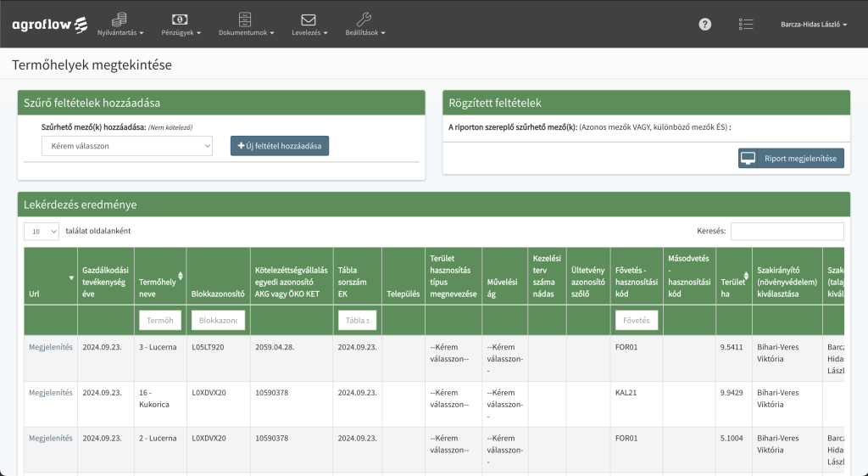Sort by the Url column header

tap(50, 277)
